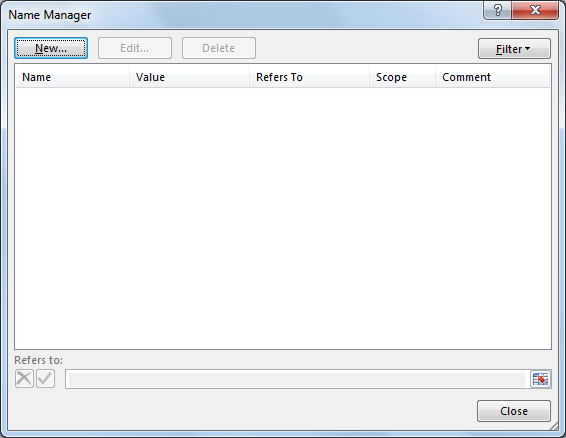Click inside the empty names list area
The width and height of the screenshot is (566, 438).
click(x=283, y=218)
